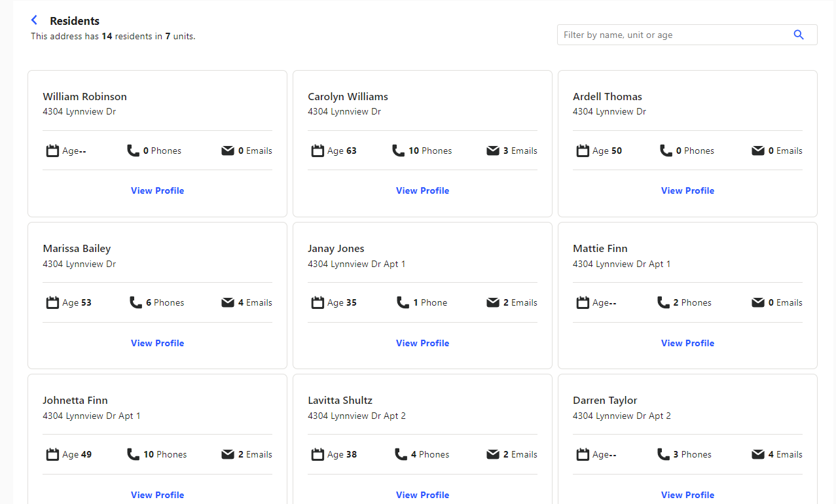
Task: Click the name Ardell Thomas
Action: coord(608,96)
